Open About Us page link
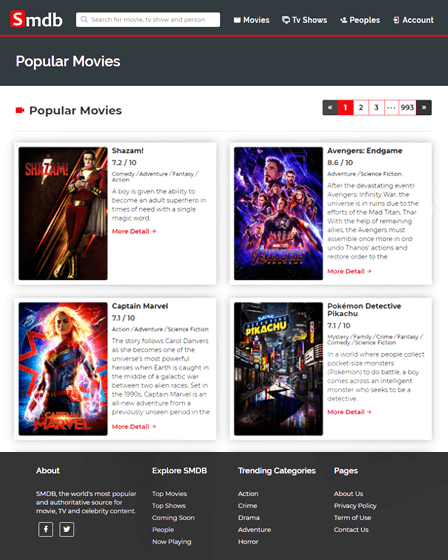Screen dimensions: 448x560 pos(348,494)
